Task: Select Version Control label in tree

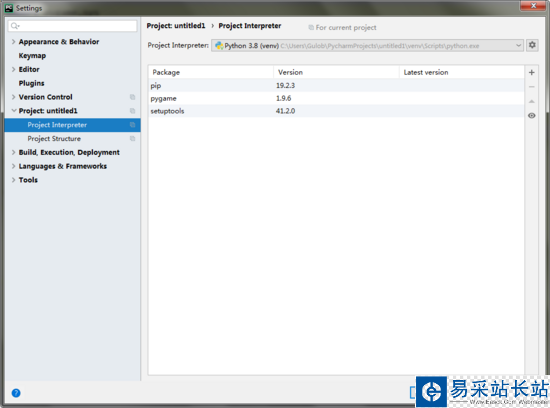Action: (x=46, y=97)
